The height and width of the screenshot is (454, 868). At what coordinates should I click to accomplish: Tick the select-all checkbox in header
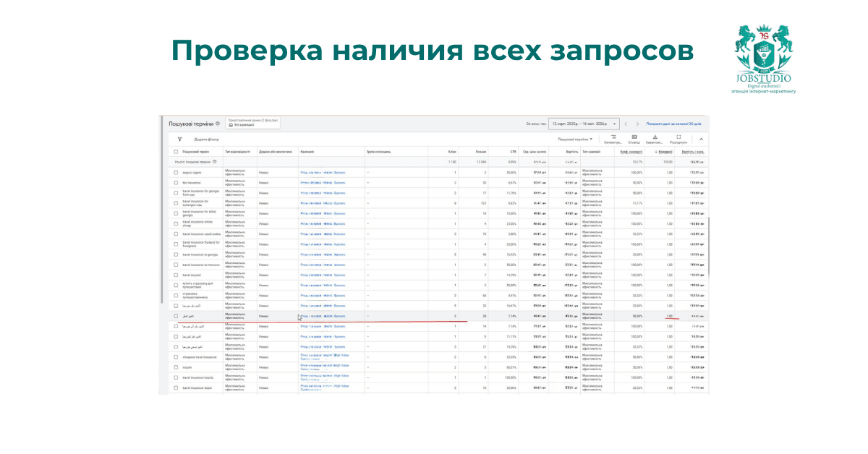pyautogui.click(x=176, y=152)
